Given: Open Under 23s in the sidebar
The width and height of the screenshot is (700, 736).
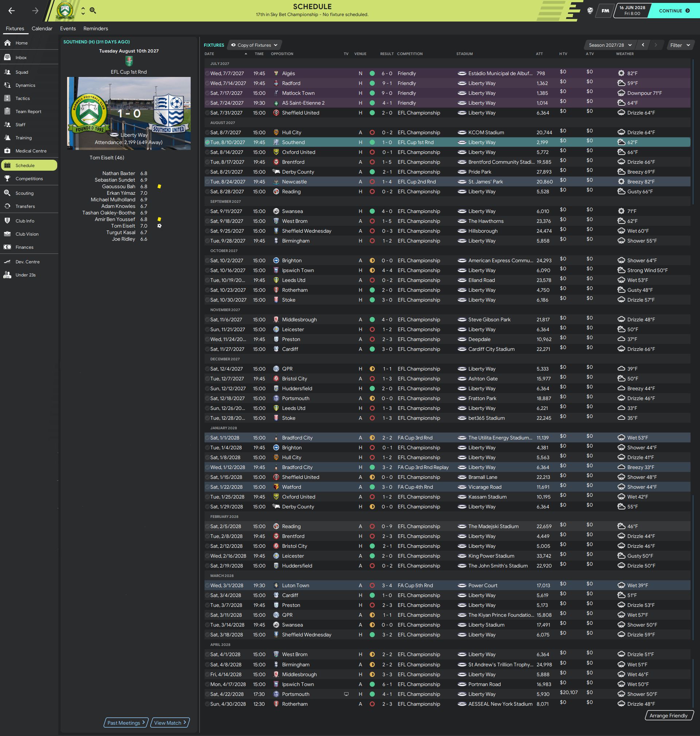Looking at the screenshot, I should pos(29,275).
